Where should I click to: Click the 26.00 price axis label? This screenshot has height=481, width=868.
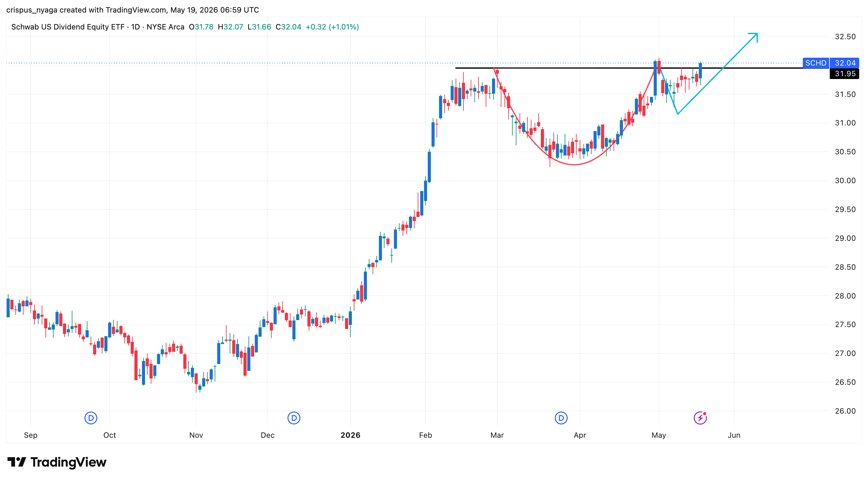pos(845,411)
